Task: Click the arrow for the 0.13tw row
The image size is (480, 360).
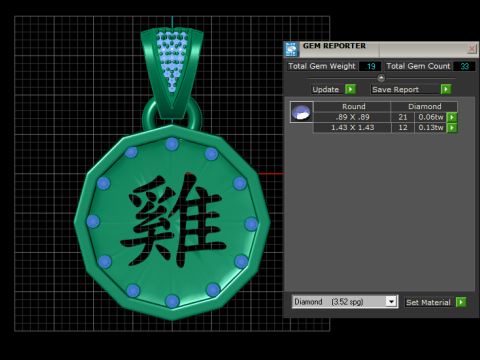Action: pos(452,128)
